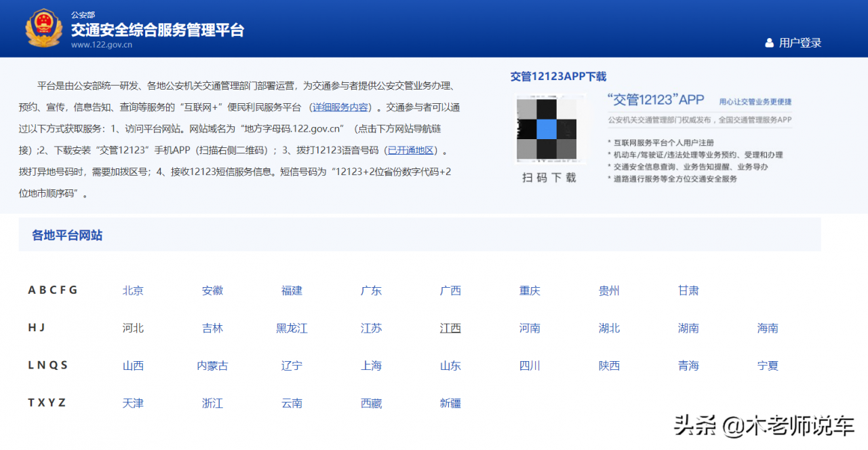Image resolution: width=868 pixels, height=450 pixels.
Task: Open the 详细服务内容 link in the intro text
Action: coord(339,107)
